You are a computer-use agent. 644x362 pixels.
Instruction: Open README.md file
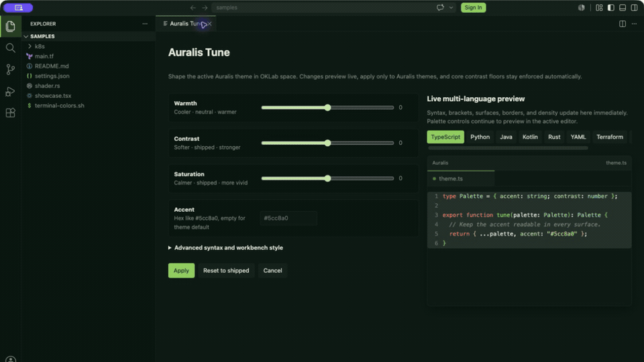[x=89, y=66]
